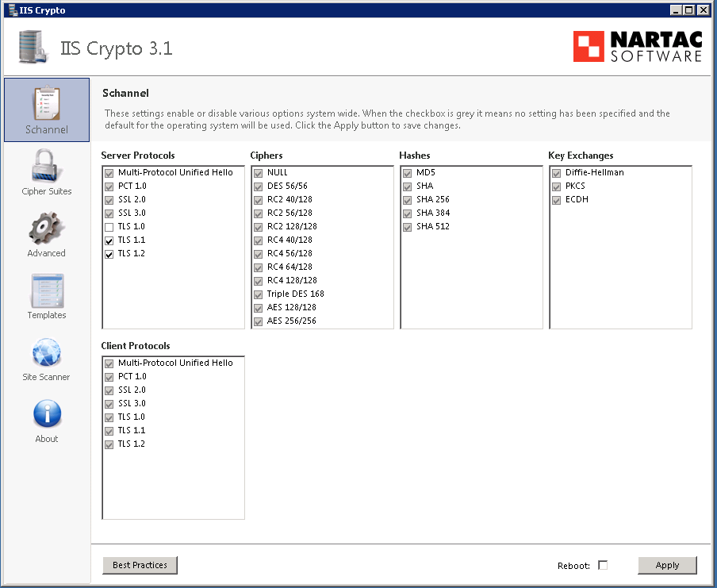
Task: Uncheck TLS 1.1 in Server Protocols
Action: (109, 240)
